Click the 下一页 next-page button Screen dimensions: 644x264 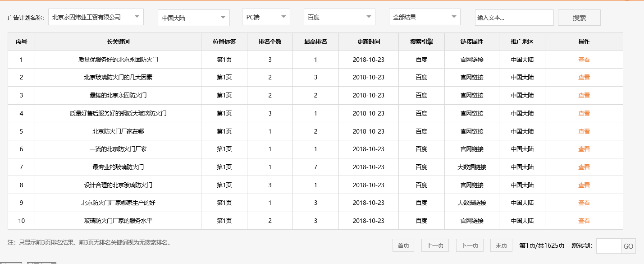pyautogui.click(x=469, y=245)
